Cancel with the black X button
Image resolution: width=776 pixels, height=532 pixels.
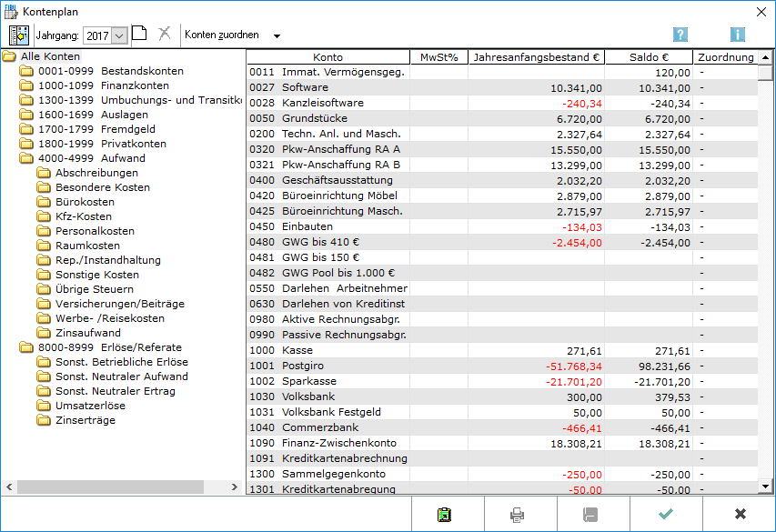[x=740, y=515]
